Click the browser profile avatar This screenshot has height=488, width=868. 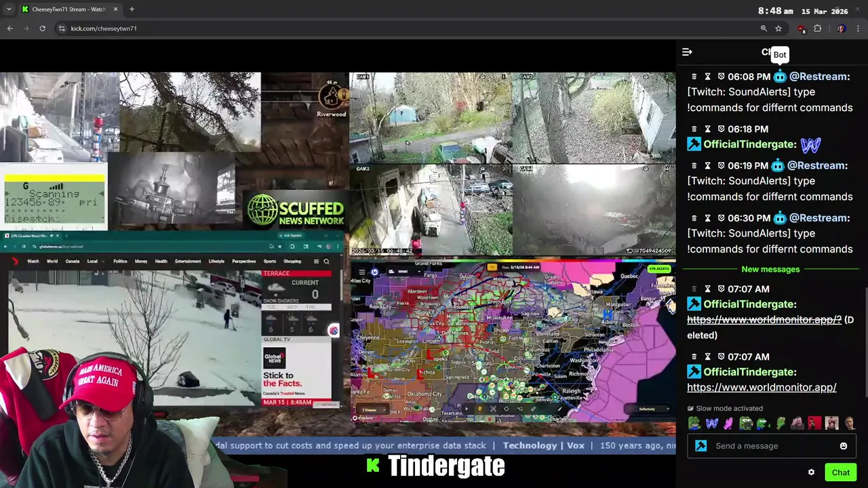[841, 28]
